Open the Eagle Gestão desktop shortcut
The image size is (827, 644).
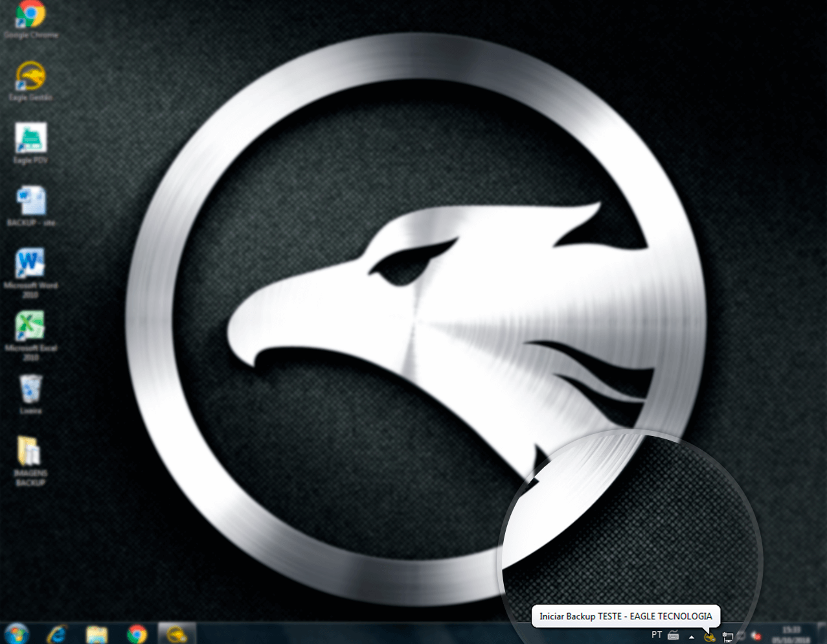[30, 81]
